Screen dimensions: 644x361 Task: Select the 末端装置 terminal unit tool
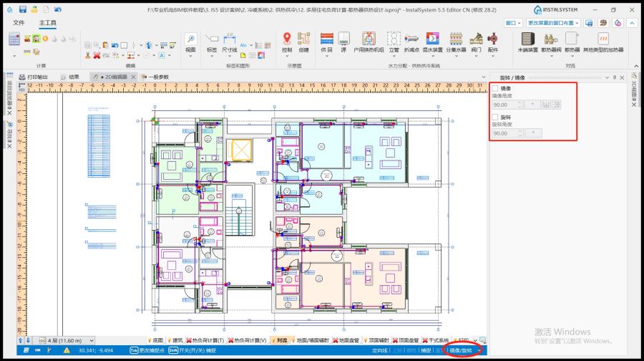tap(528, 42)
